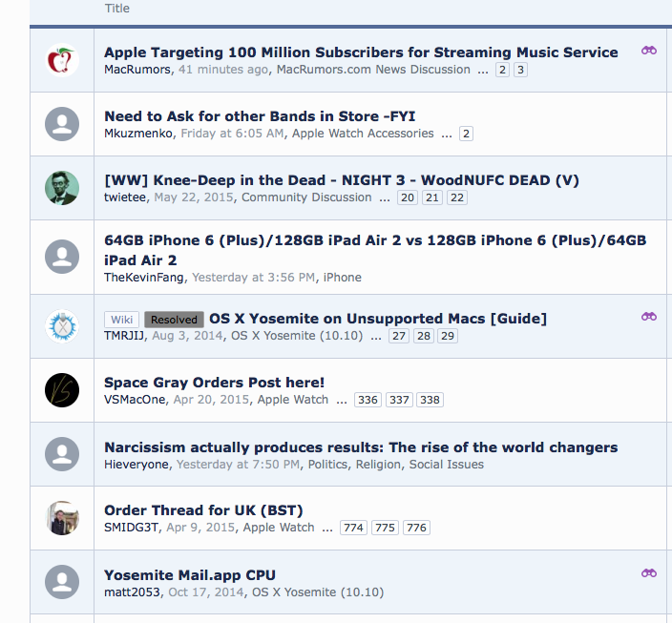Image resolution: width=672 pixels, height=623 pixels.
Task: Click watched binoculars icon on Streaming Music thread
Action: coord(649,51)
